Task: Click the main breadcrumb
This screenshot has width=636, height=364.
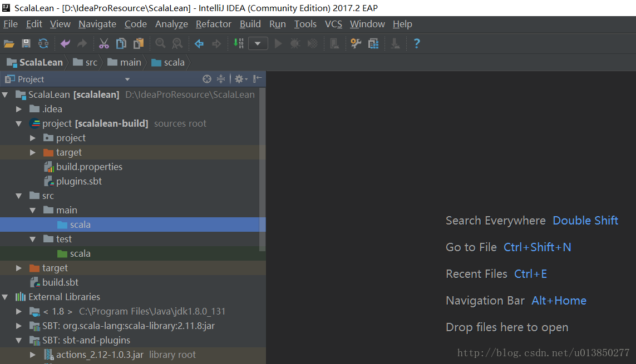Action: pos(125,62)
